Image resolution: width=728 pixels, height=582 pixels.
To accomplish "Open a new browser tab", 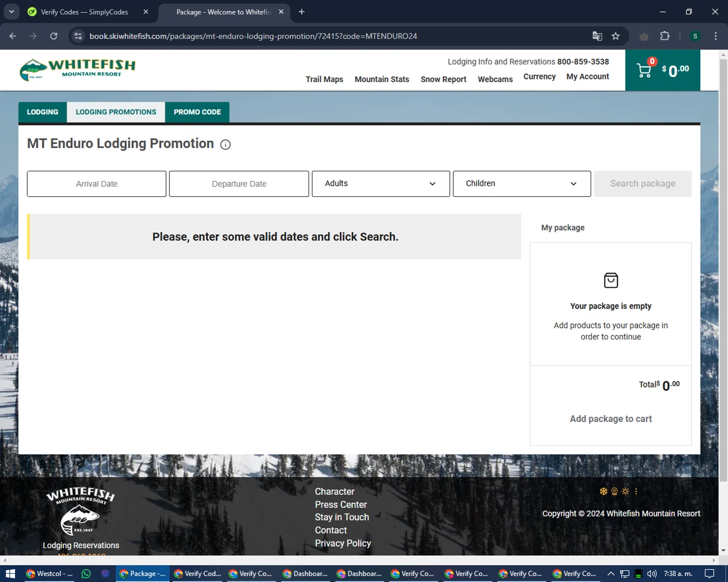I will pyautogui.click(x=301, y=12).
